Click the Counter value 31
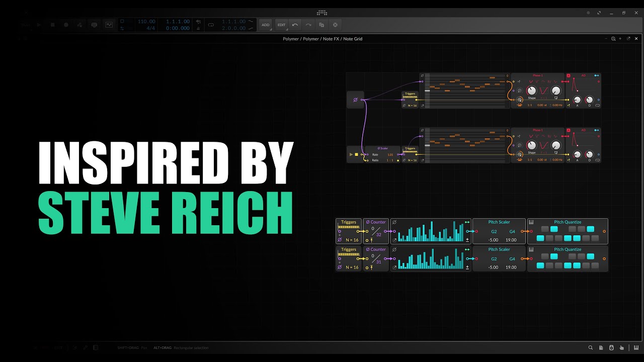644x362 pixels. coord(379,262)
